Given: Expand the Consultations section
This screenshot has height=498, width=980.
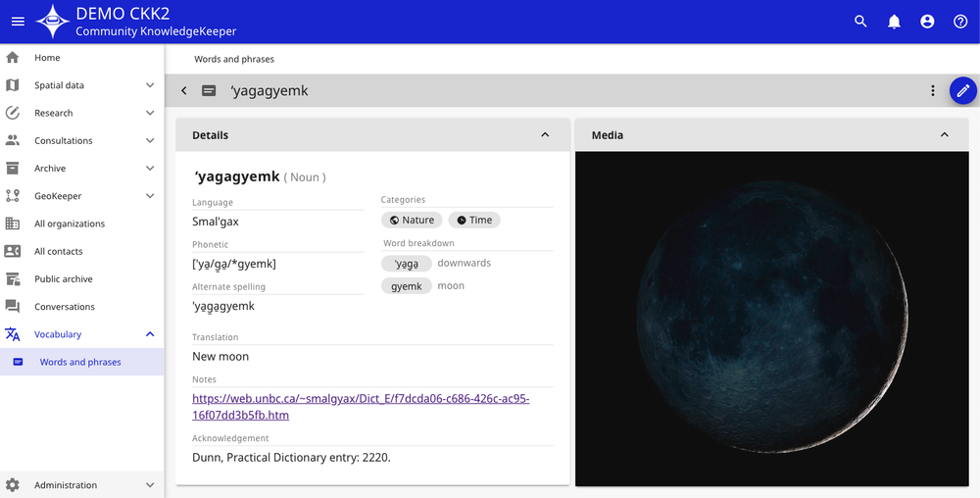Looking at the screenshot, I should [150, 140].
